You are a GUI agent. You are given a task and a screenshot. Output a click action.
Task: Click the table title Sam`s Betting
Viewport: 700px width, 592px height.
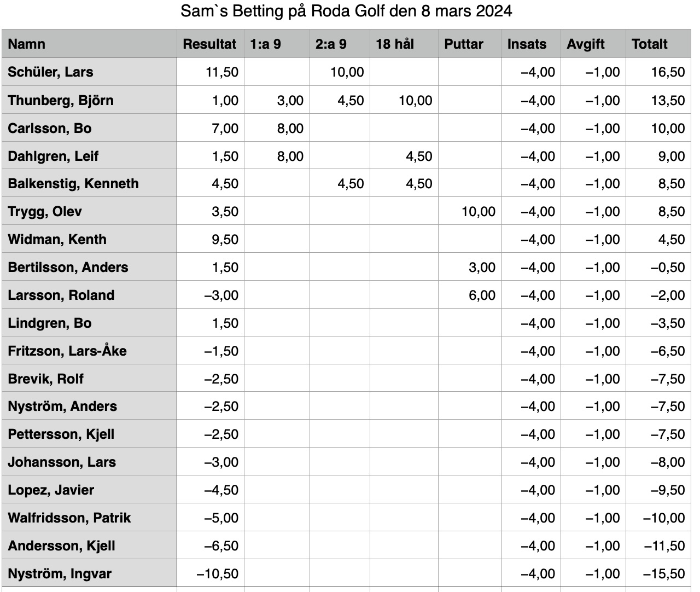[346, 11]
